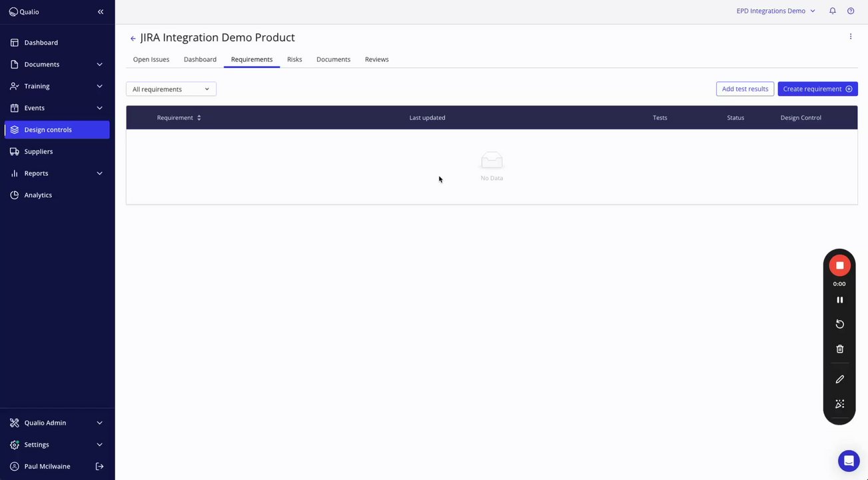Click the Documents sidebar file icon

15,65
